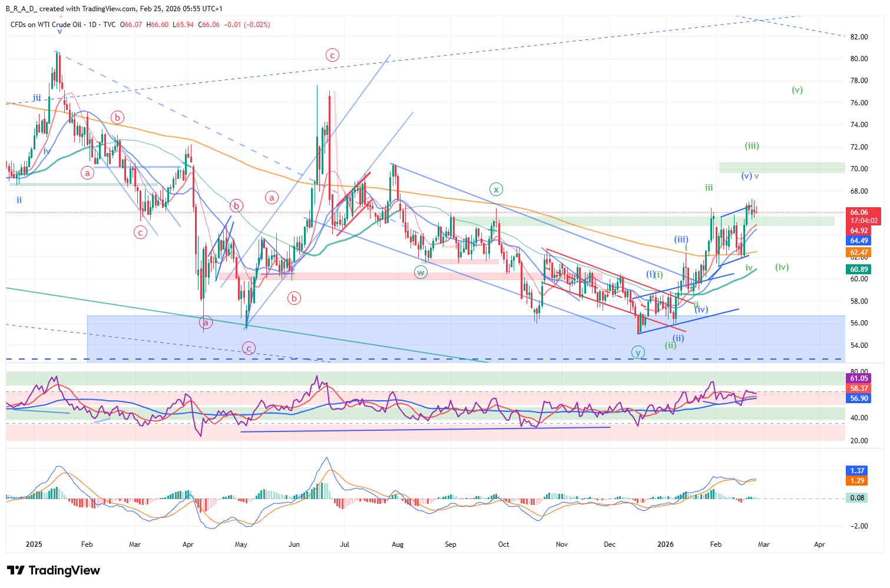Click the green (iii) label above 72.00

[x=752, y=146]
